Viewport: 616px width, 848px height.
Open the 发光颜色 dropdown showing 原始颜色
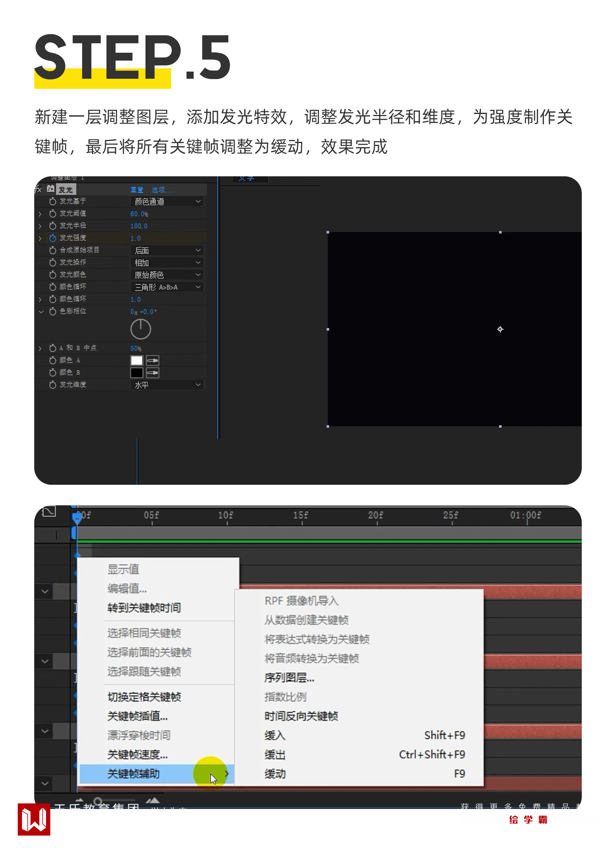[167, 275]
